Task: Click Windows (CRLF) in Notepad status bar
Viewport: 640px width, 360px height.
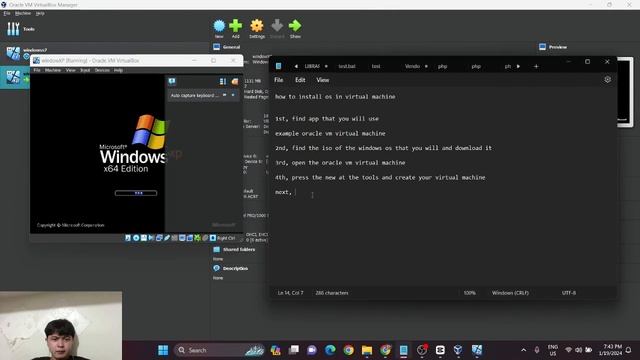Action: (510, 293)
